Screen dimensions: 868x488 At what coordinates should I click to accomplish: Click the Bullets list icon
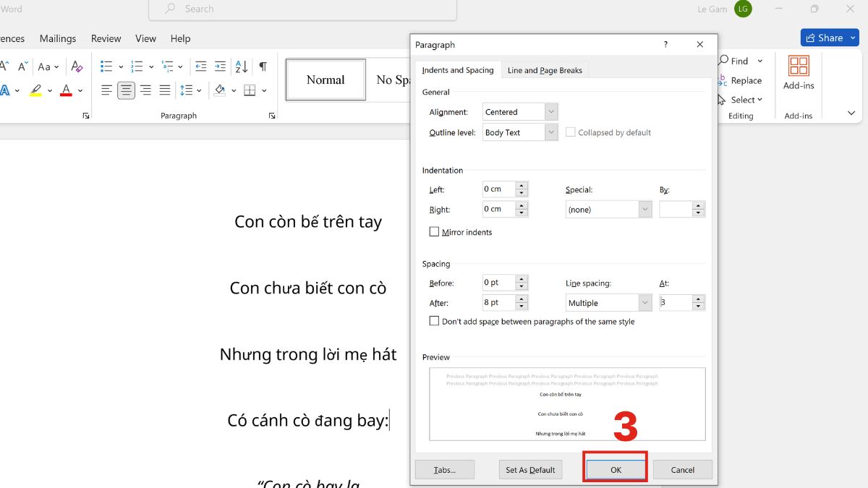click(x=107, y=67)
